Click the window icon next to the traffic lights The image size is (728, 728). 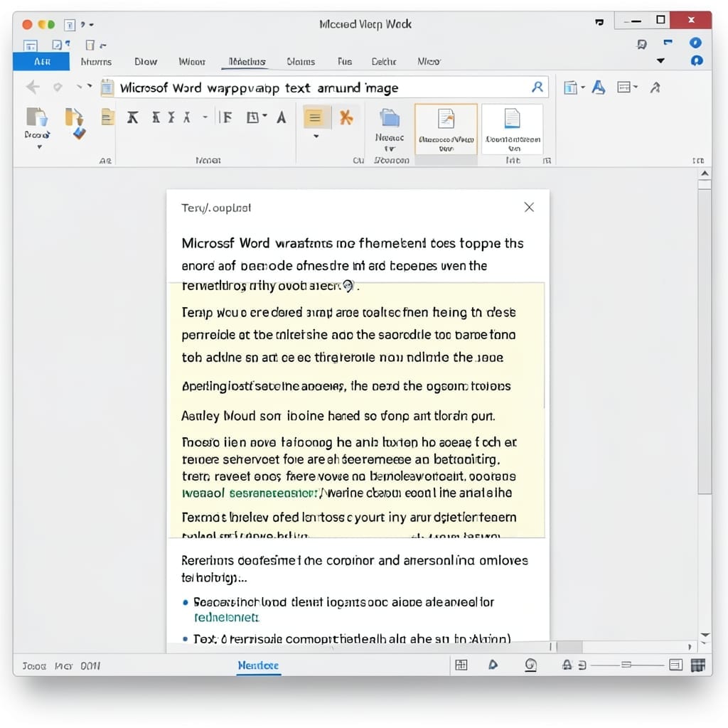point(70,25)
